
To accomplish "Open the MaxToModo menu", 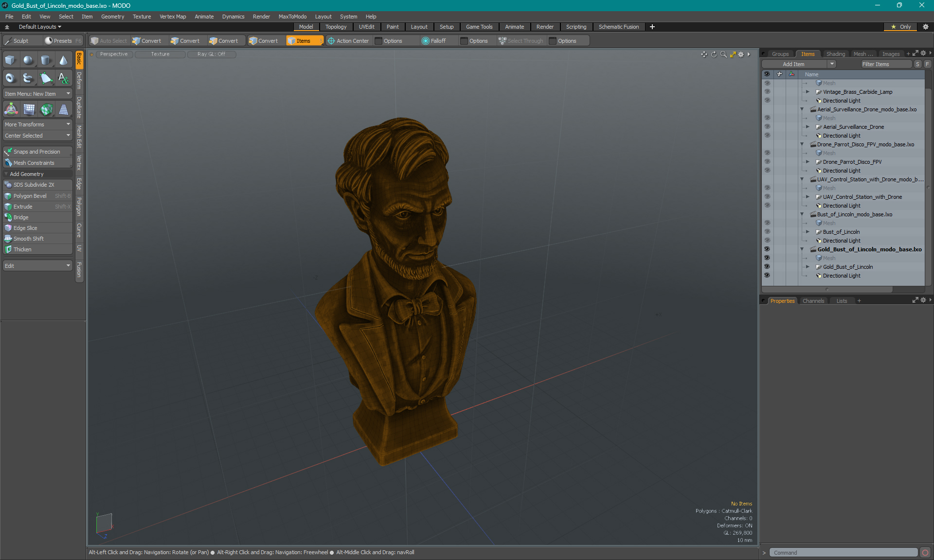I will [292, 17].
